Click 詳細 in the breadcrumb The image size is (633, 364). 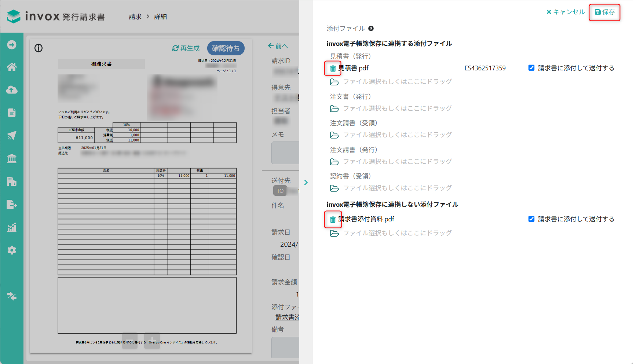[160, 17]
